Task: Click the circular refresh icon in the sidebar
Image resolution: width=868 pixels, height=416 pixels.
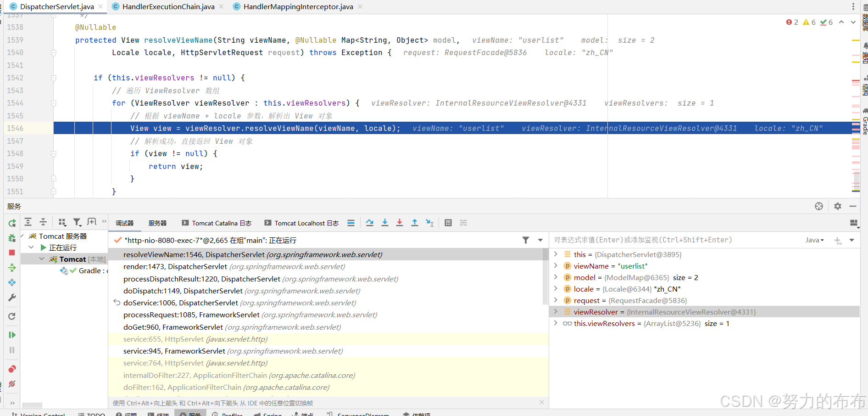Action: pyautogui.click(x=12, y=316)
